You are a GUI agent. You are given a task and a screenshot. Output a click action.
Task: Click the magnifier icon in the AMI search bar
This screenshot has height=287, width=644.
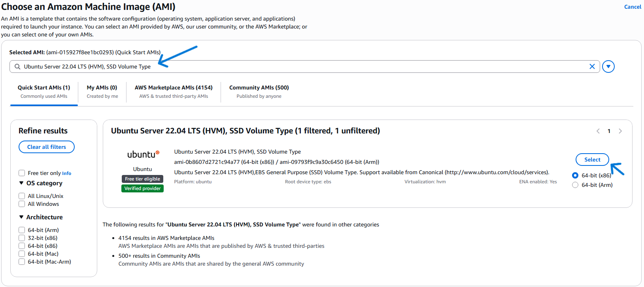[x=17, y=67]
